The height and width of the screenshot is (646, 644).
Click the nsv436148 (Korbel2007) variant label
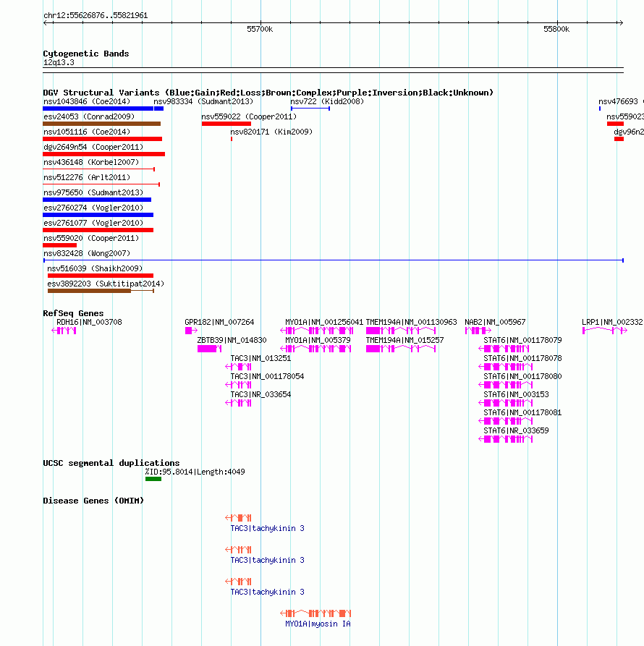pos(91,162)
